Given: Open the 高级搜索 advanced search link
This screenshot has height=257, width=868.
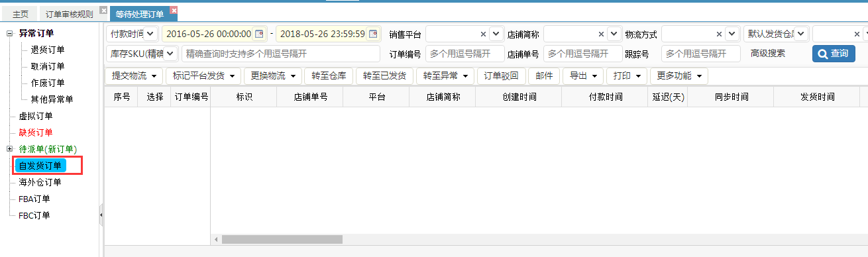Looking at the screenshot, I should coord(768,54).
